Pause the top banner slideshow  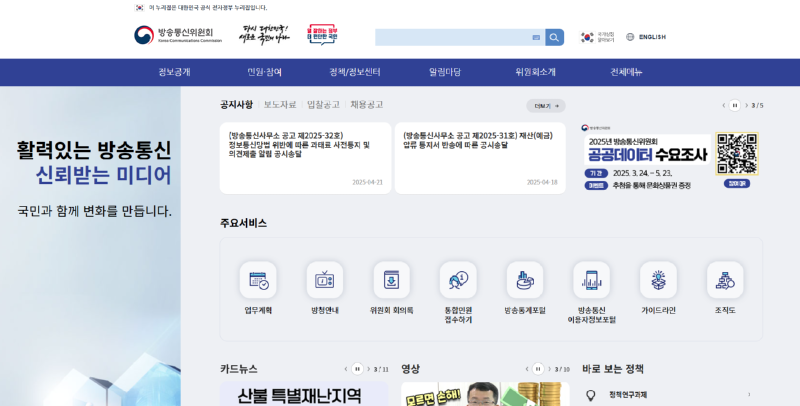[x=735, y=106]
